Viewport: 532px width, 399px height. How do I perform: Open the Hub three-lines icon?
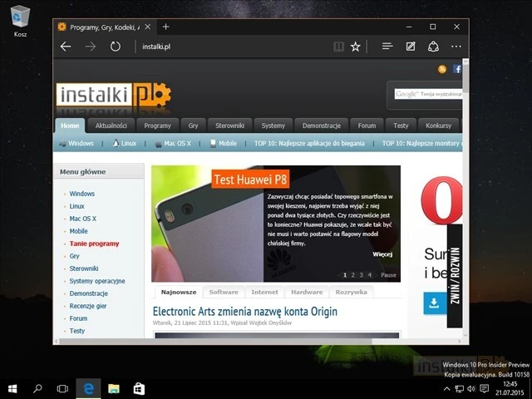click(x=387, y=47)
